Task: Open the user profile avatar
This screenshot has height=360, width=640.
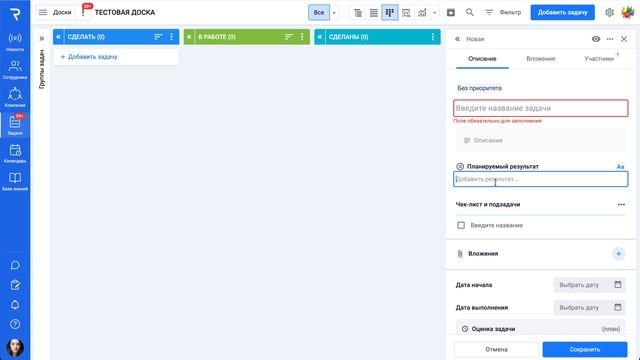Action: [x=15, y=347]
